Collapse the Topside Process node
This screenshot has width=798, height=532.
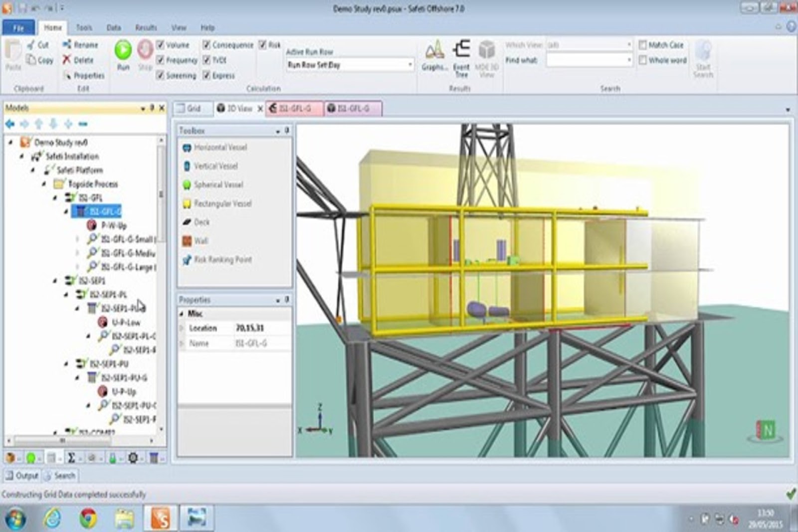tap(44, 184)
